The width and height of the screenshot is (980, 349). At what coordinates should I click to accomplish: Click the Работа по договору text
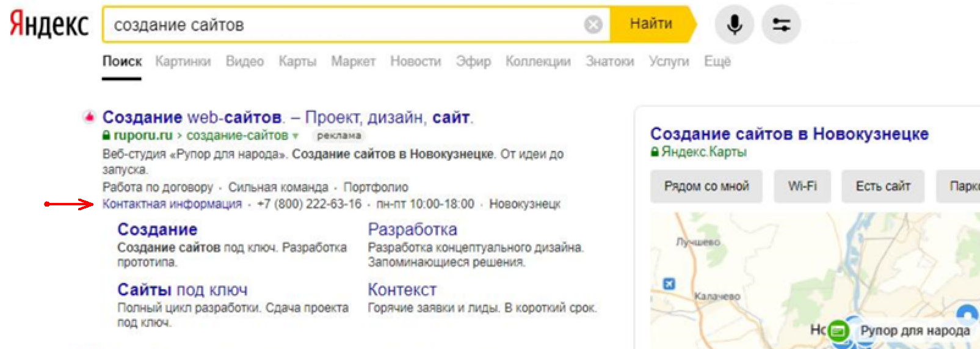[158, 187]
